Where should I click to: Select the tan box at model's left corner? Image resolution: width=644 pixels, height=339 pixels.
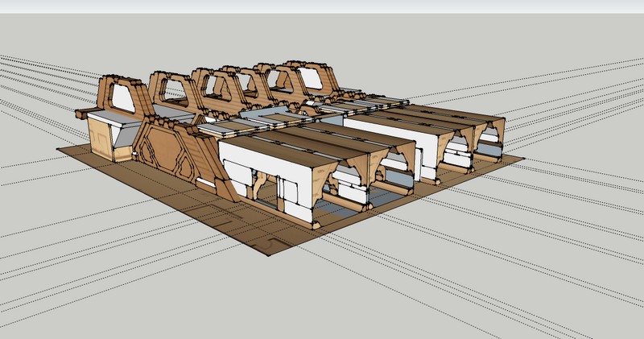[100, 138]
